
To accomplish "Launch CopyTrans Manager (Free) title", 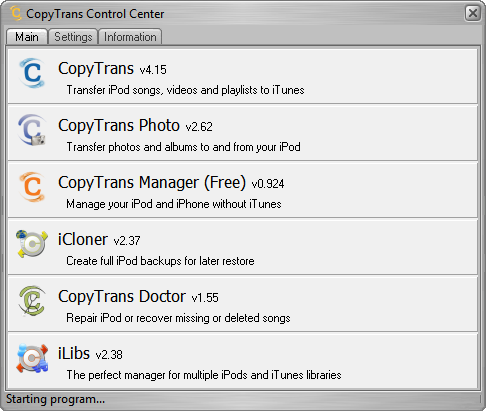I will point(152,183).
